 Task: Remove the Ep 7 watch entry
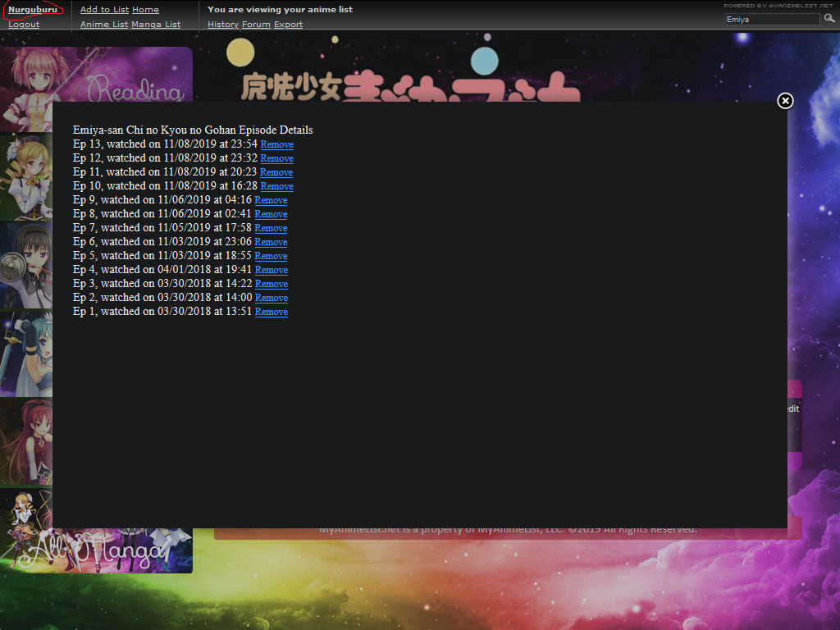[271, 228]
